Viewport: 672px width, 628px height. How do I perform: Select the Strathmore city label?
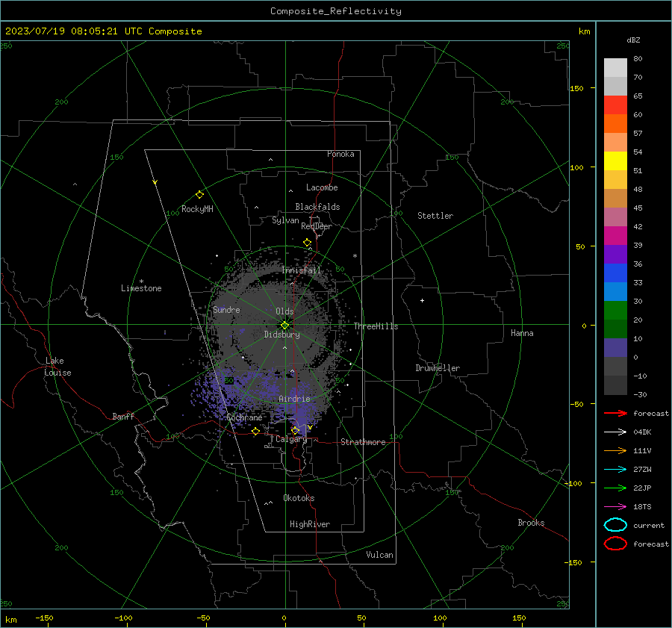pyautogui.click(x=363, y=442)
